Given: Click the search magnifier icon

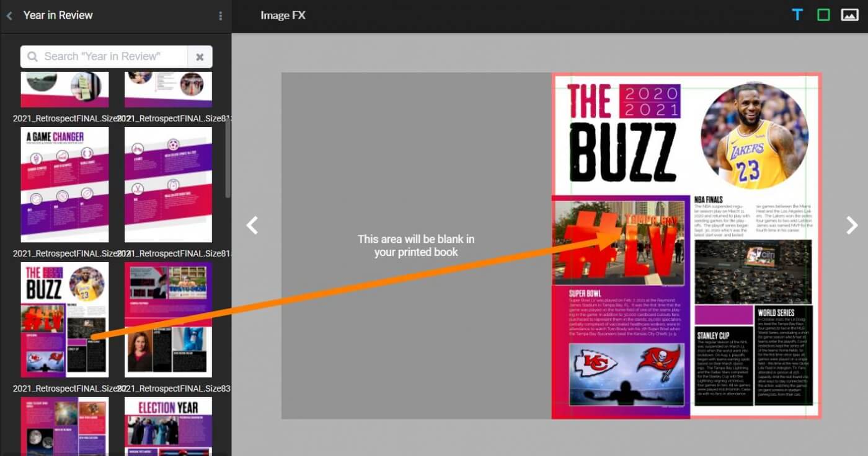Looking at the screenshot, I should click(32, 56).
